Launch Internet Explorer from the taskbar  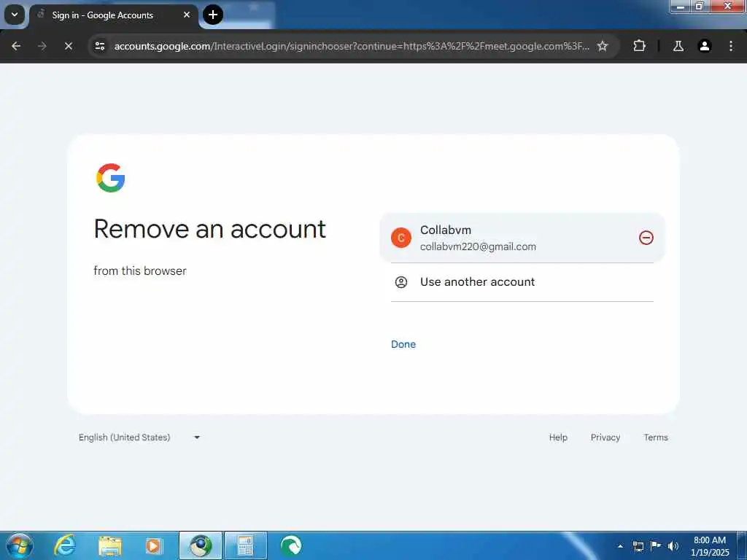click(65, 545)
